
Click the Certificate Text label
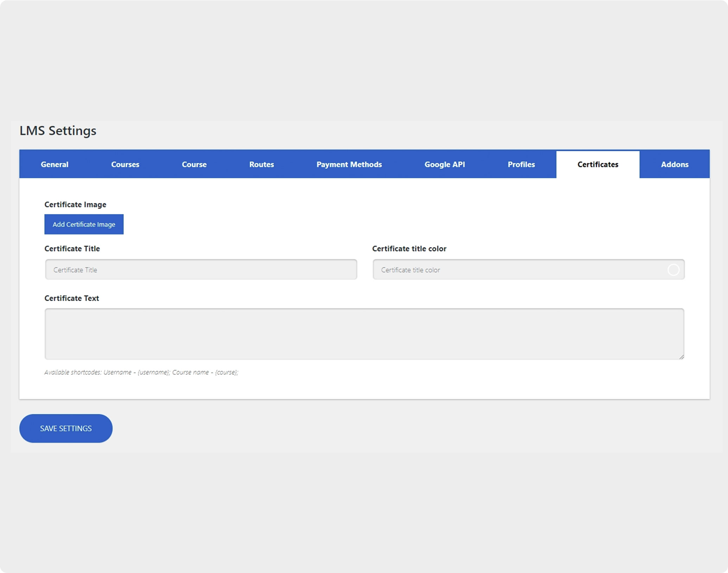[71, 298]
